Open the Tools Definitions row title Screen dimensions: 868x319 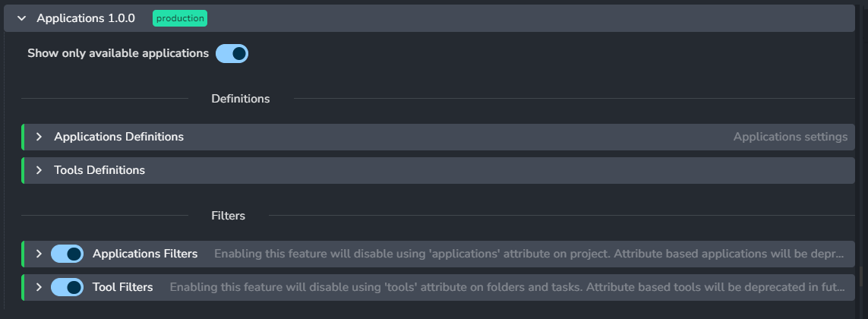(x=99, y=170)
